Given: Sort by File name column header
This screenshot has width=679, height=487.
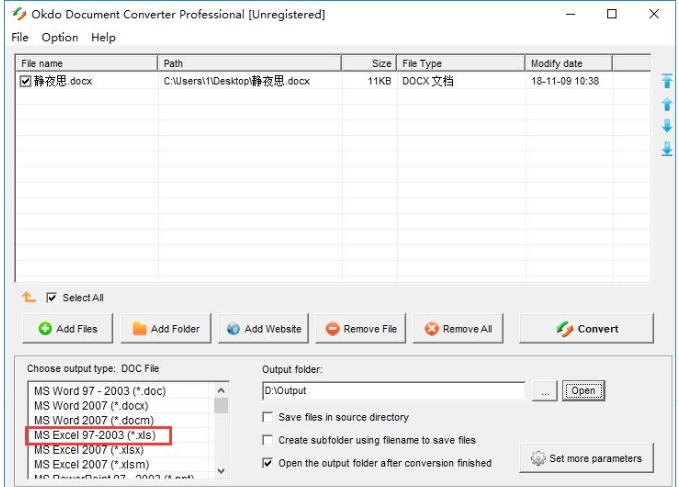Looking at the screenshot, I should [87, 63].
